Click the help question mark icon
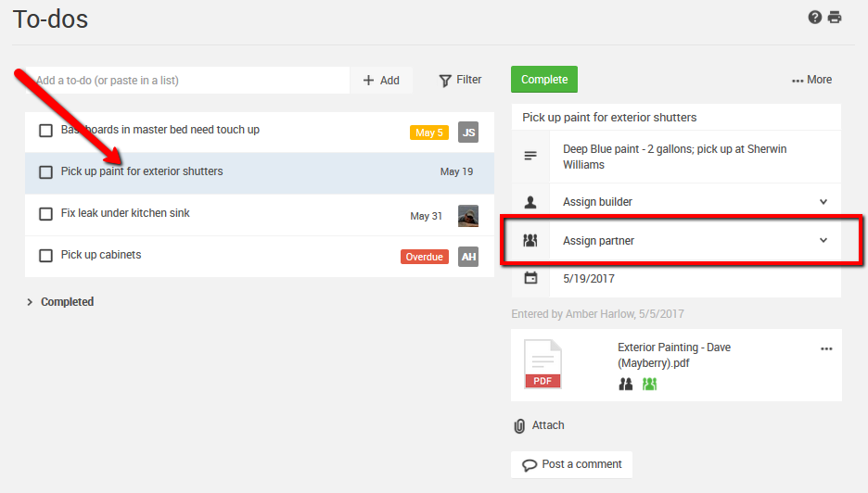Image resolution: width=868 pixels, height=493 pixels. point(815,17)
